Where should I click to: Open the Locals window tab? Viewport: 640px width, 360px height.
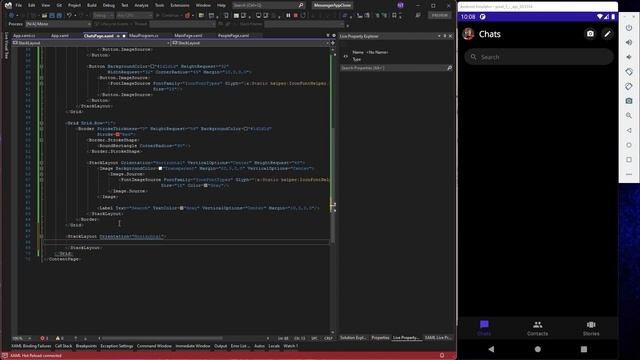[x=274, y=346]
